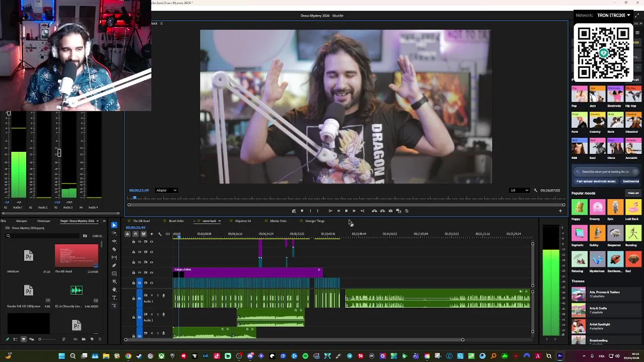Solo the Audio 2 track
This screenshot has height=362, width=644.
tap(157, 314)
